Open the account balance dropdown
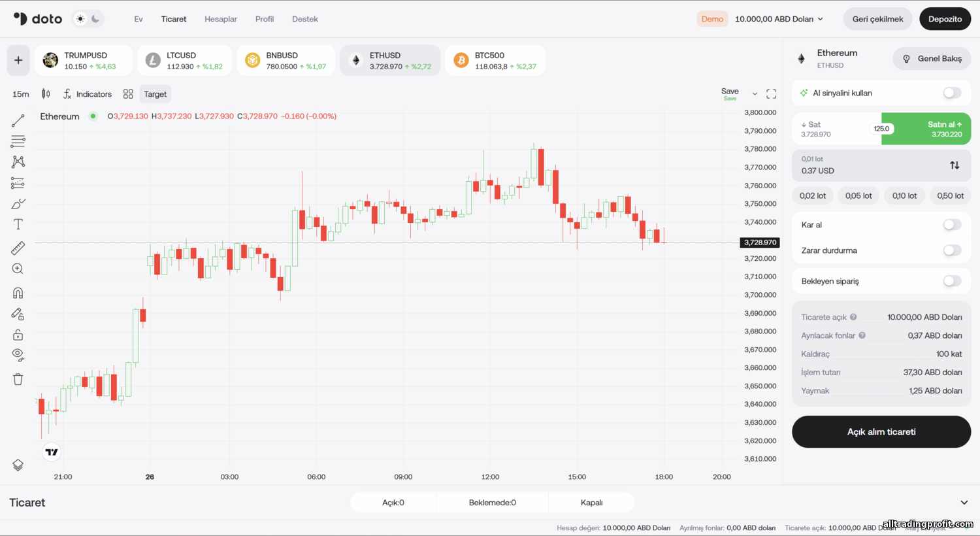This screenshot has height=536, width=980. 779,19
